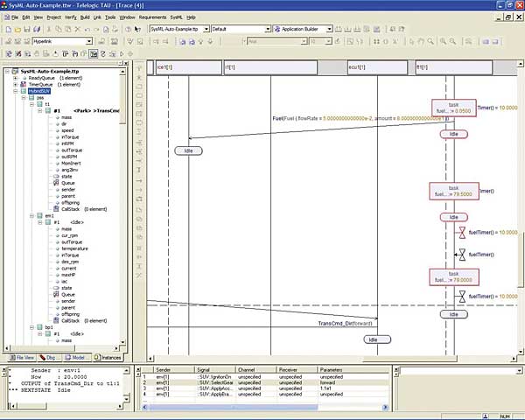
Task: Click the TransCmd_Dir(forward) message label
Action: point(345,324)
